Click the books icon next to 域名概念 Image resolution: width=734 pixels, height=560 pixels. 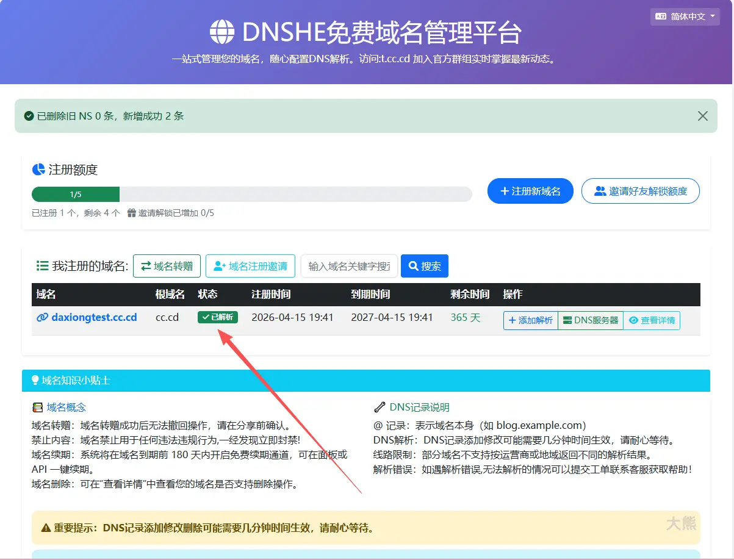click(x=38, y=407)
